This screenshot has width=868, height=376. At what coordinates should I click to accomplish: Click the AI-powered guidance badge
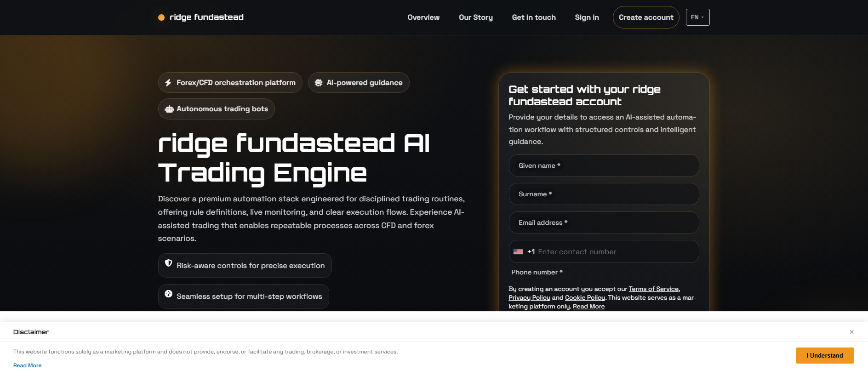[x=359, y=83]
